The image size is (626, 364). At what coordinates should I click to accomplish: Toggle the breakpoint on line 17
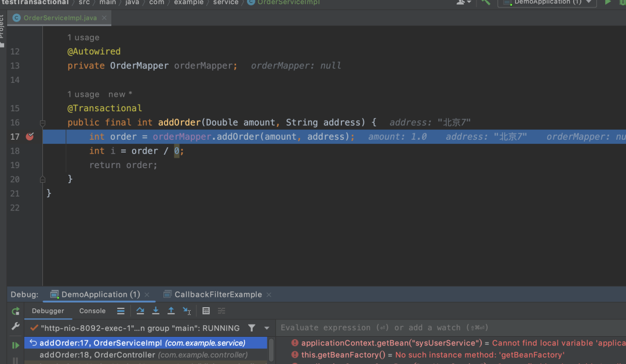click(x=30, y=137)
